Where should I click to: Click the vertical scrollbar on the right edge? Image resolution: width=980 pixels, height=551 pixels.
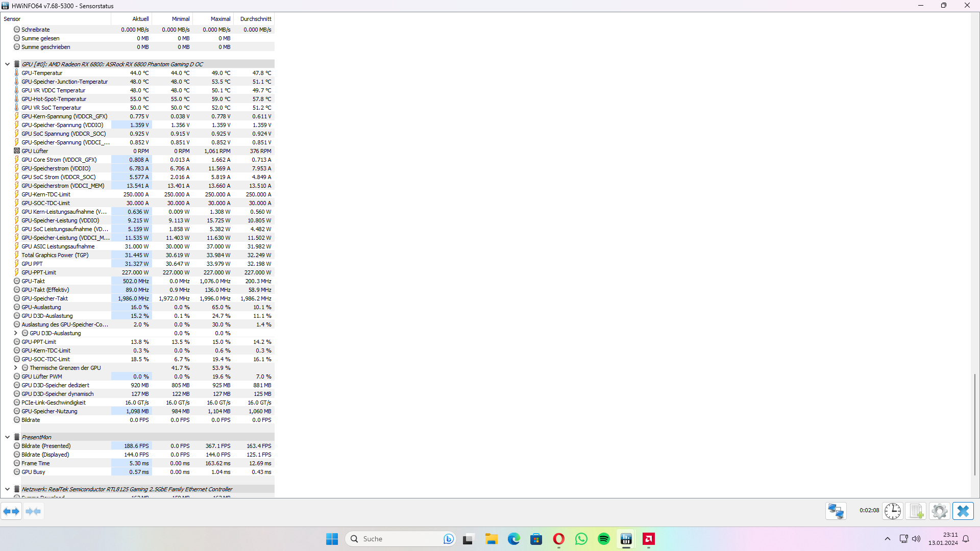pos(974,423)
